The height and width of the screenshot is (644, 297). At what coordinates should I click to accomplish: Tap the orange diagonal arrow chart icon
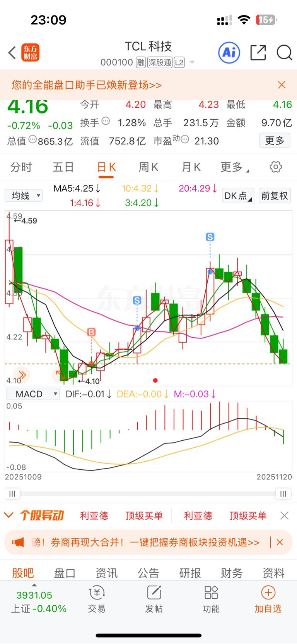pos(60,374)
